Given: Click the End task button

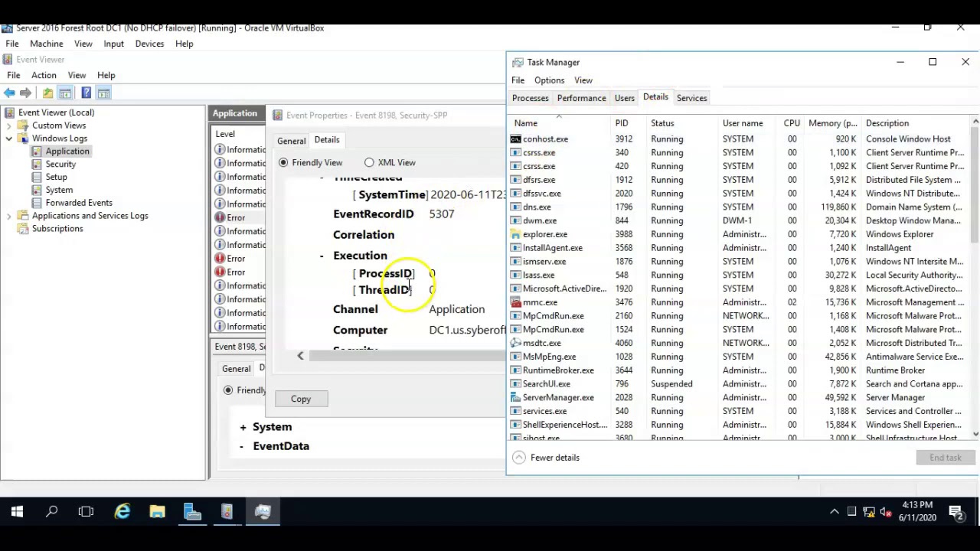Looking at the screenshot, I should (946, 458).
